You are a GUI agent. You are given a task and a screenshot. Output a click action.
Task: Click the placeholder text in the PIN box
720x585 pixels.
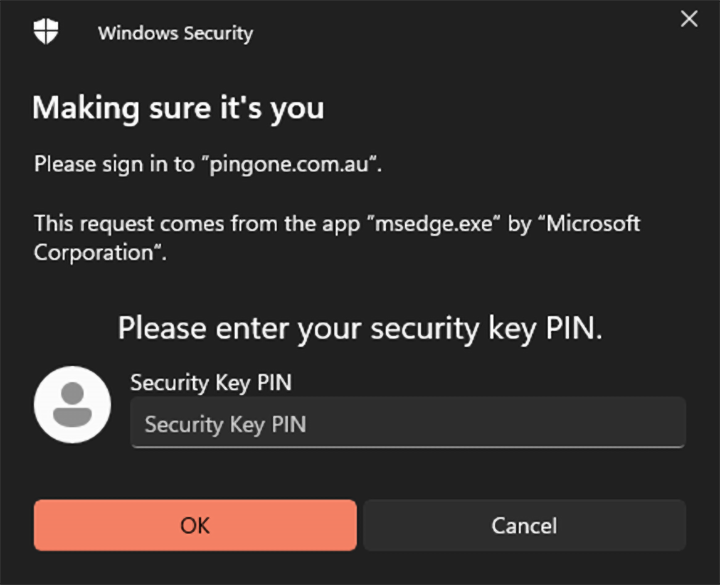click(x=225, y=424)
